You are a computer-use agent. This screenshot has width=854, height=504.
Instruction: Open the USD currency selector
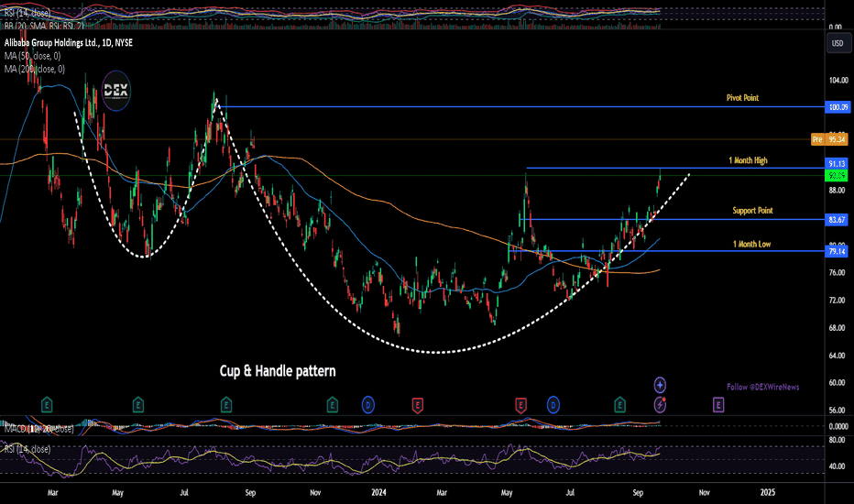pos(838,43)
